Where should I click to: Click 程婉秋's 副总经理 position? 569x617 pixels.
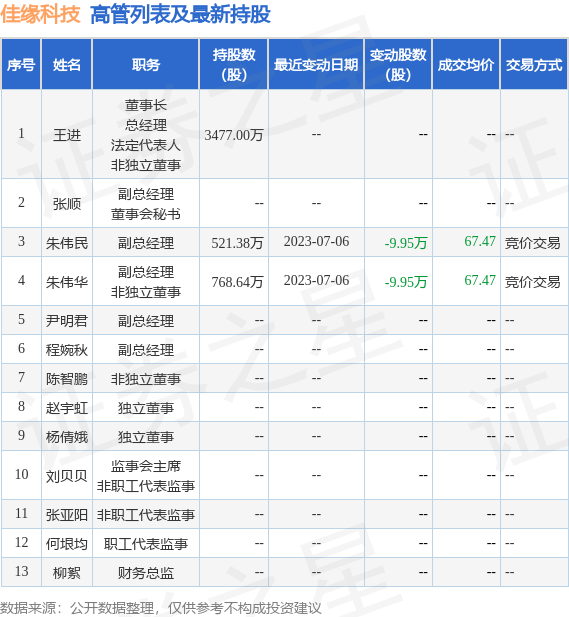coord(146,350)
